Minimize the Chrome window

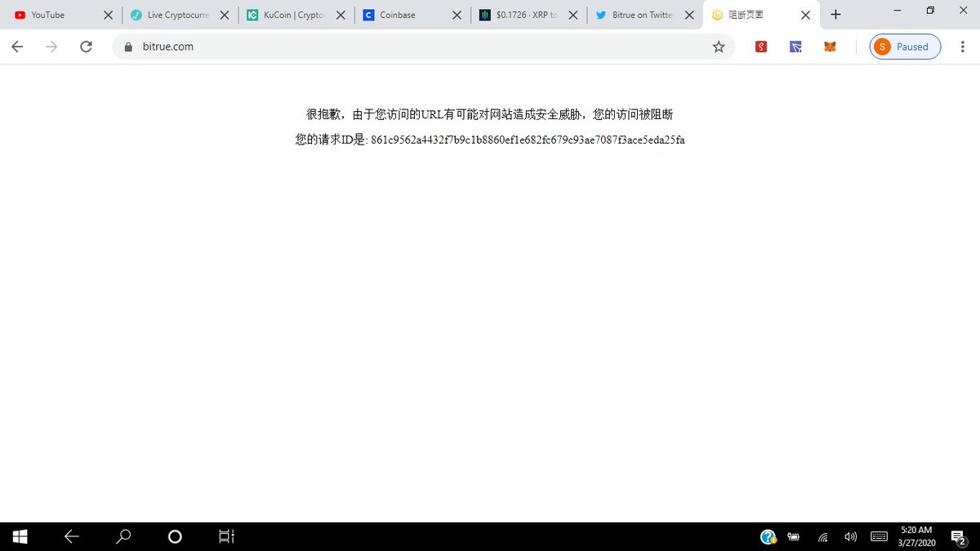[898, 10]
